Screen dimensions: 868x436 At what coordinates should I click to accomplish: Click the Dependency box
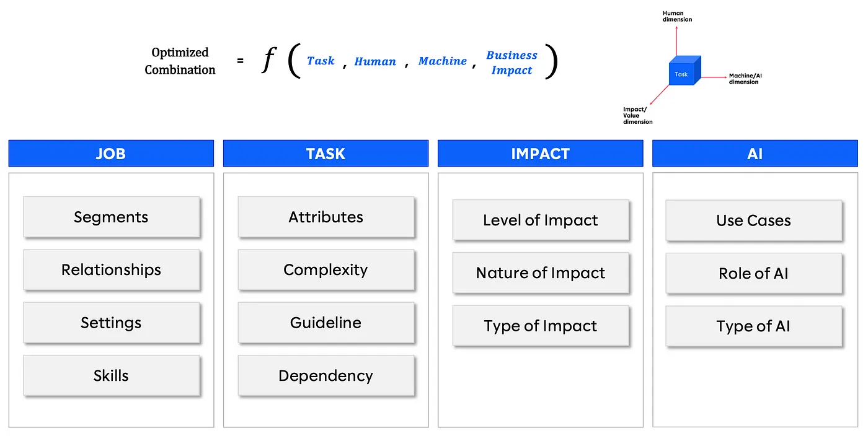pyautogui.click(x=326, y=376)
